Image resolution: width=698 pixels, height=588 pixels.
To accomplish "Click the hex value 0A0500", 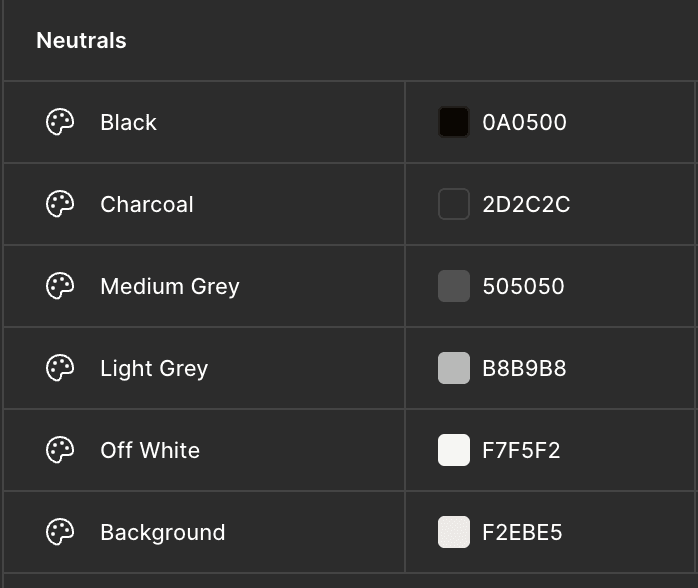I will pyautogui.click(x=524, y=122).
